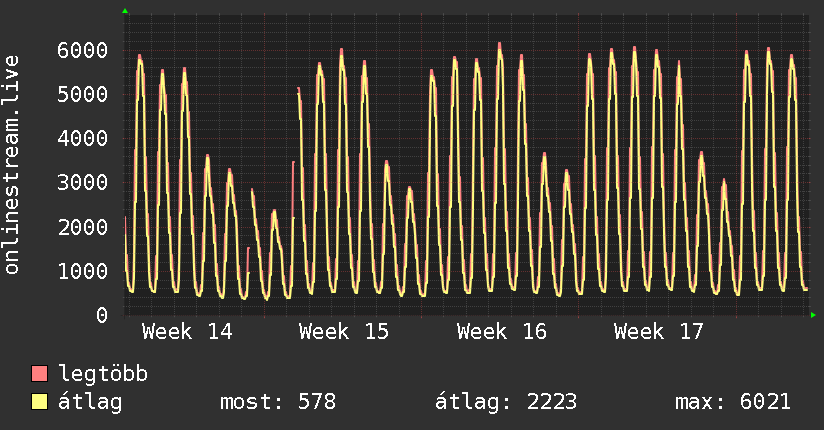This screenshot has height=430, width=824.
Task: Select the átlag legend label beside yellow swatch
Action: [x=90, y=402]
